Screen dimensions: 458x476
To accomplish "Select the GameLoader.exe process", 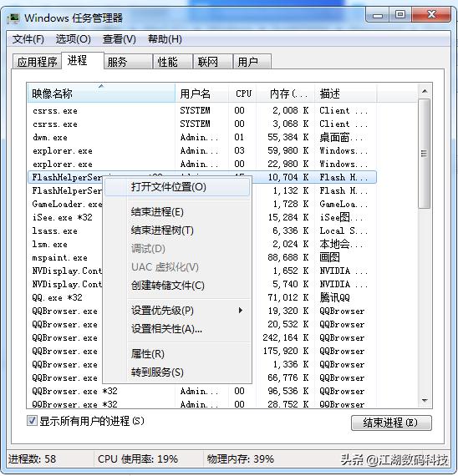I will 67,205.
